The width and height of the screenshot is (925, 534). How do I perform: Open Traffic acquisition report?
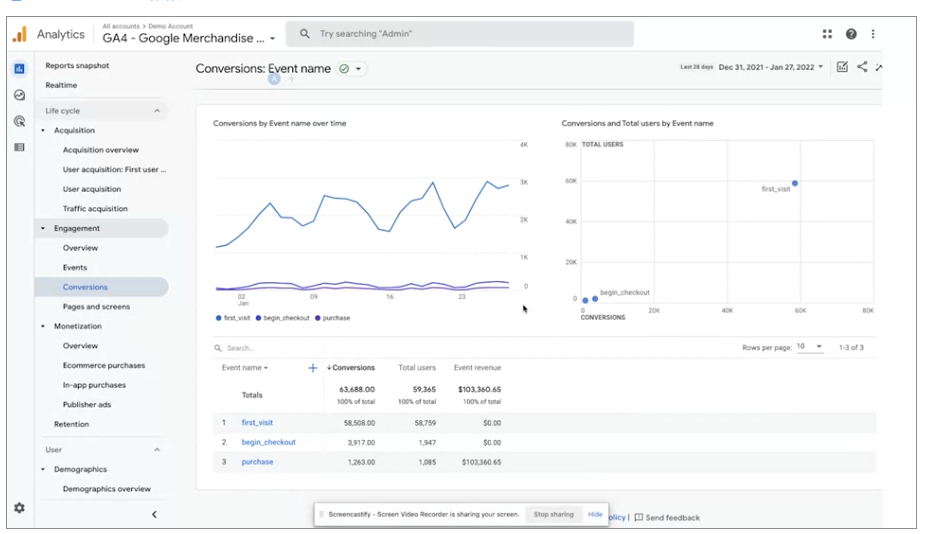coord(95,208)
